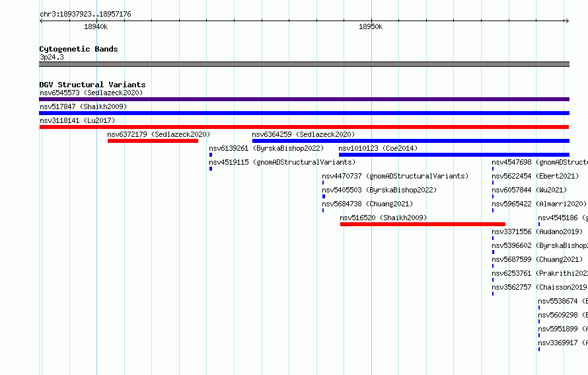The image size is (588, 375).
Task: Open label nsv6545573 (Sedlazeck2020)
Action: point(91,93)
